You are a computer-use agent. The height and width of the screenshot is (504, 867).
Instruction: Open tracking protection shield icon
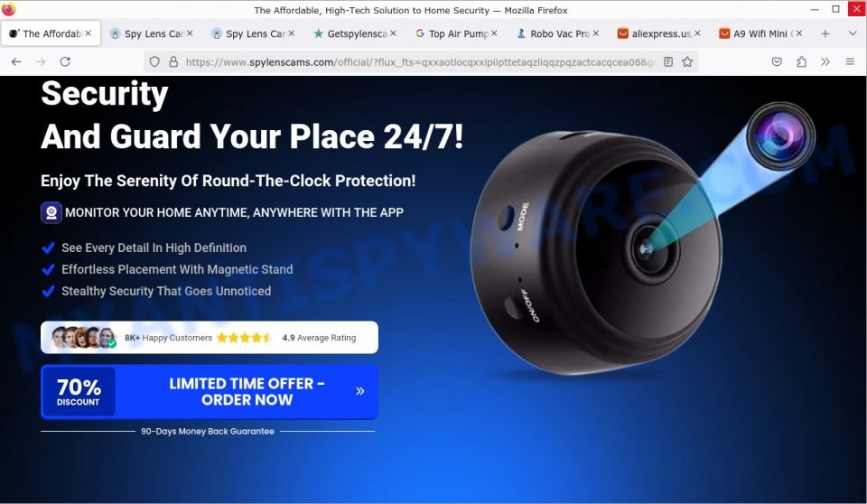[x=154, y=62]
